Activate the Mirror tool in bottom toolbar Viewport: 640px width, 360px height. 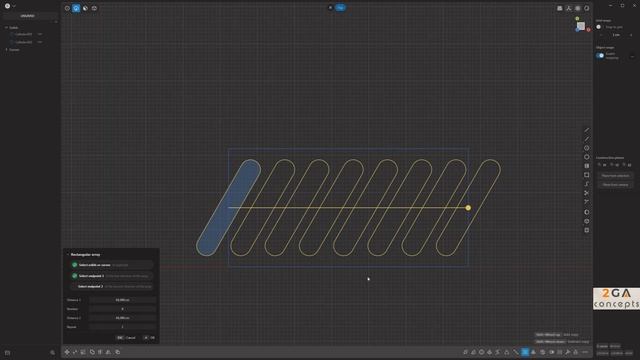(108, 352)
